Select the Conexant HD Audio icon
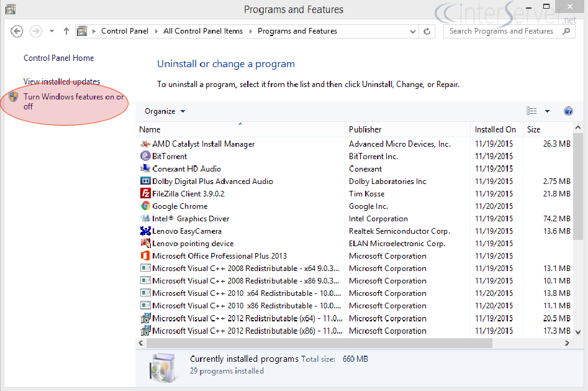Screen dimensions: 588x391 (145, 168)
